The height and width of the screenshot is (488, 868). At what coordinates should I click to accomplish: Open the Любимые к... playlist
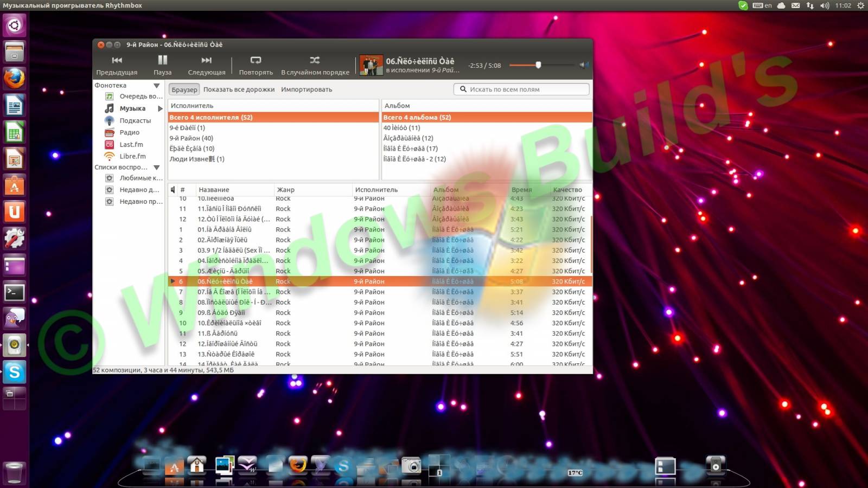tap(134, 178)
